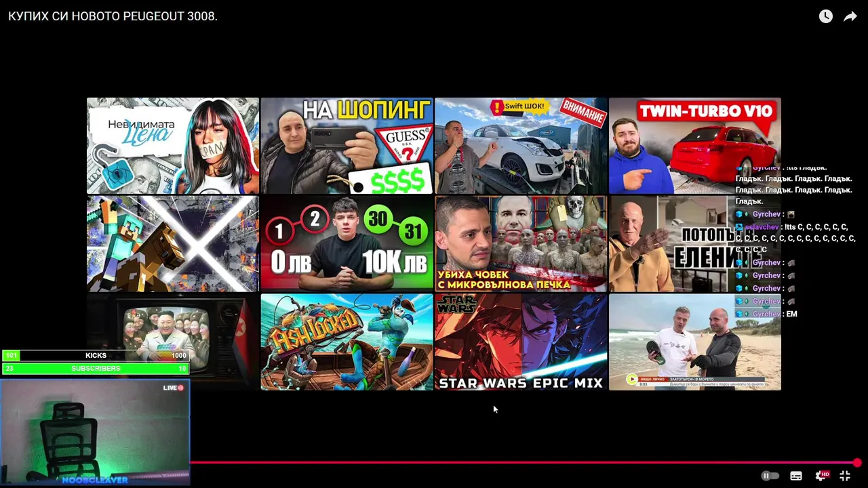Open Swift ШОК white car video
Image resolution: width=868 pixels, height=488 pixels.
tap(521, 146)
